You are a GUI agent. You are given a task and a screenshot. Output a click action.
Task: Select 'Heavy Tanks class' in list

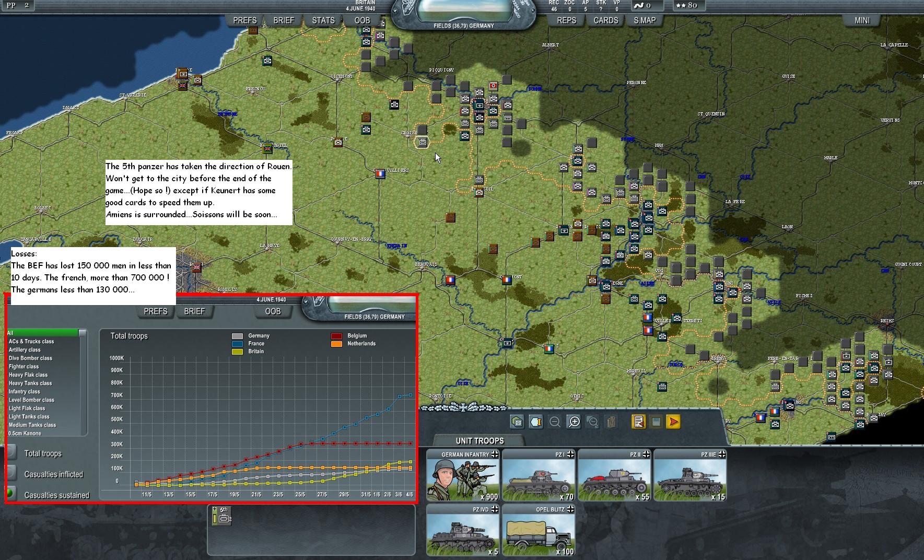click(x=43, y=383)
